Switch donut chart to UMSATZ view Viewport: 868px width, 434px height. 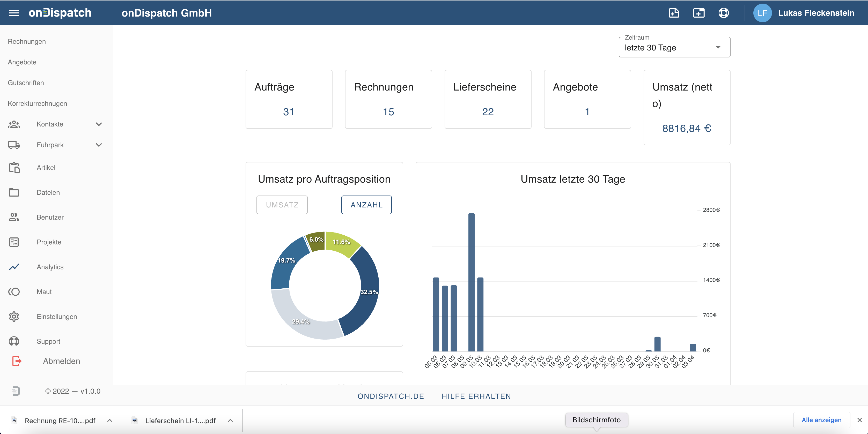[282, 205]
